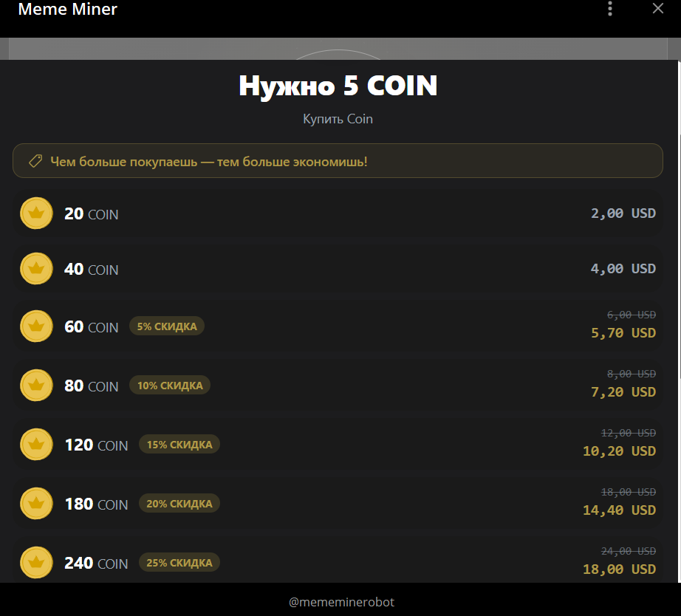Click the 'Купить Coin' subtitle
The image size is (681, 616).
pyautogui.click(x=338, y=119)
